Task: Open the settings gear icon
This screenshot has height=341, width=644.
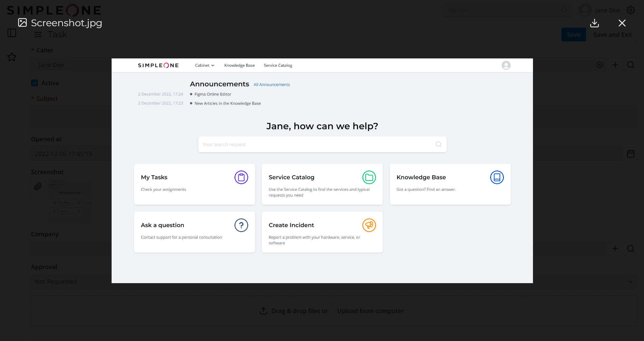Action: click(x=630, y=10)
